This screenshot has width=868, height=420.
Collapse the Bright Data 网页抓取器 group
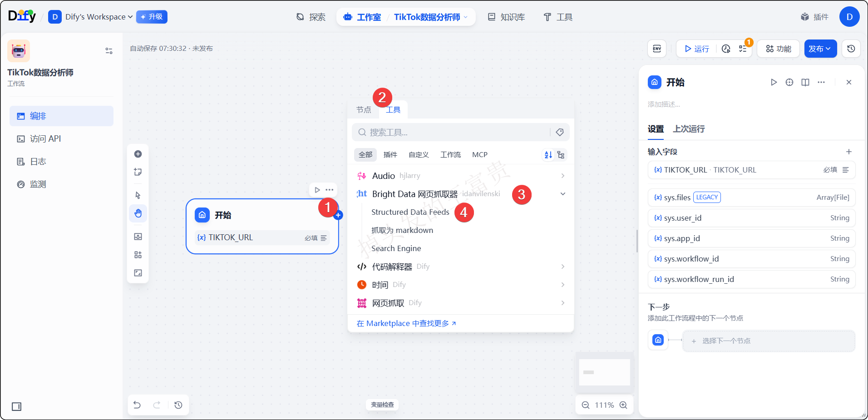pyautogui.click(x=461, y=194)
